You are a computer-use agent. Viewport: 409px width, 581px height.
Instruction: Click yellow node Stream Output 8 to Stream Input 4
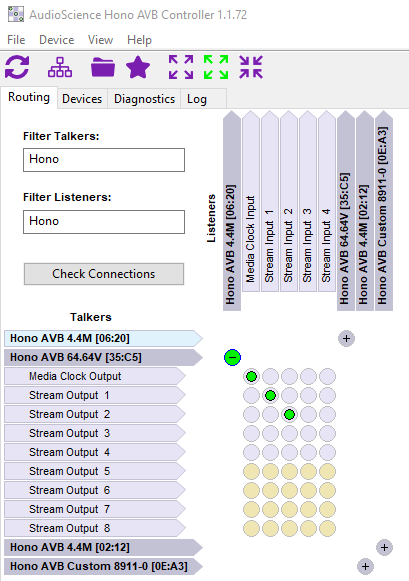(327, 528)
